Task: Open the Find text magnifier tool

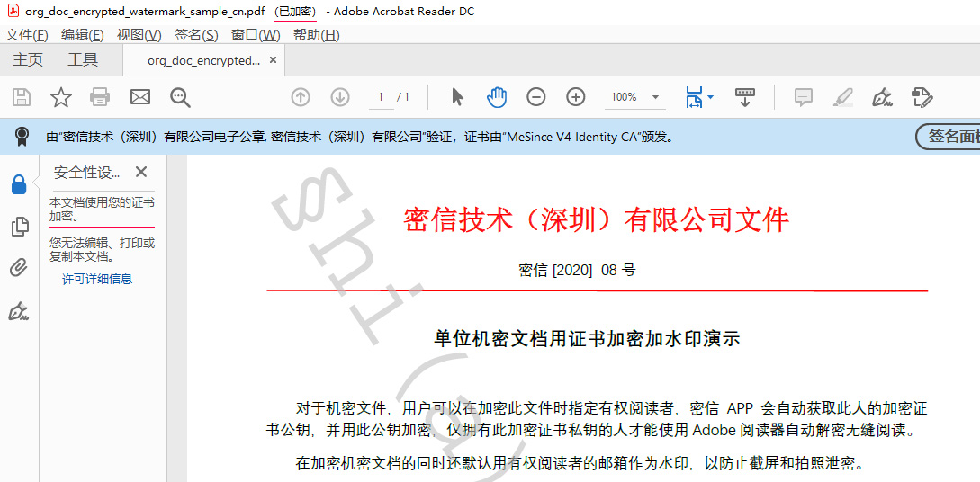Action: [180, 97]
